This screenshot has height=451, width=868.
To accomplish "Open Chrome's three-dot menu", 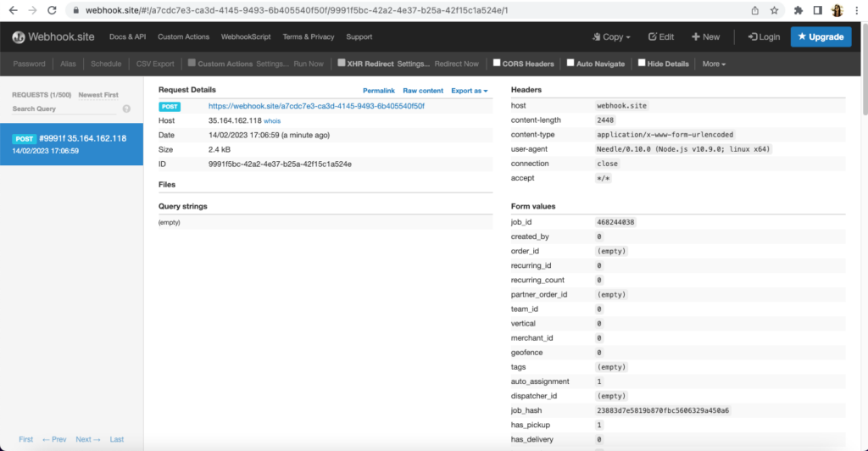I will click(857, 10).
